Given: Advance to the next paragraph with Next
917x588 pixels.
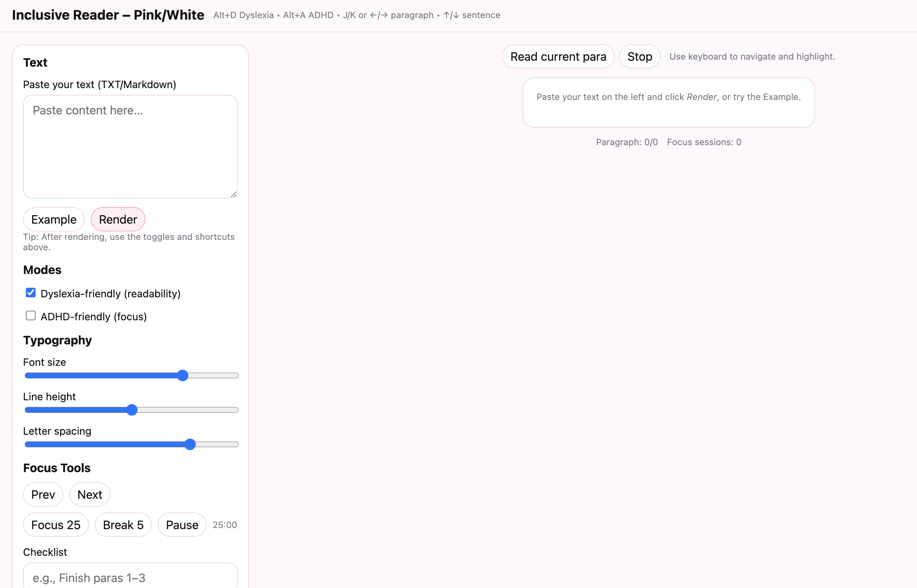Looking at the screenshot, I should pyautogui.click(x=89, y=494).
